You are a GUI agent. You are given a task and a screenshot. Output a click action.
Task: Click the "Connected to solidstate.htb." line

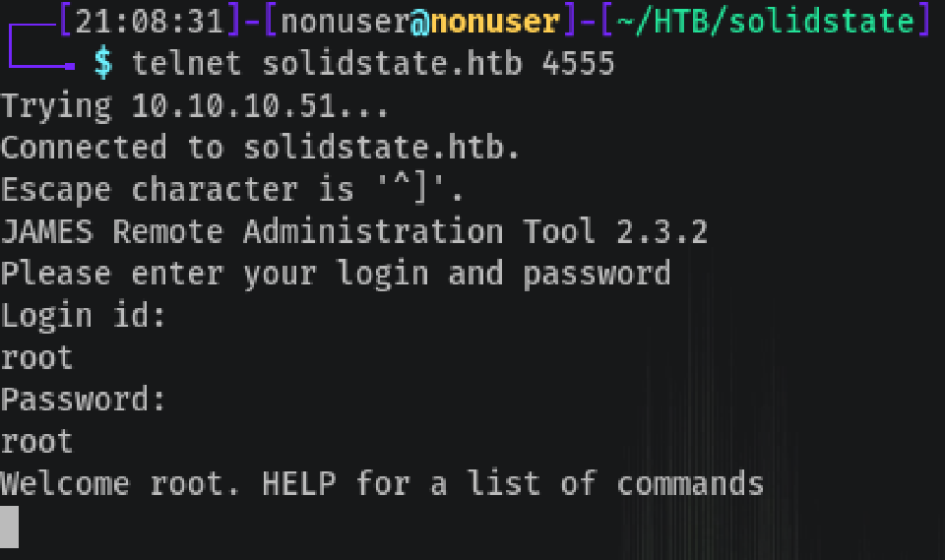261,148
